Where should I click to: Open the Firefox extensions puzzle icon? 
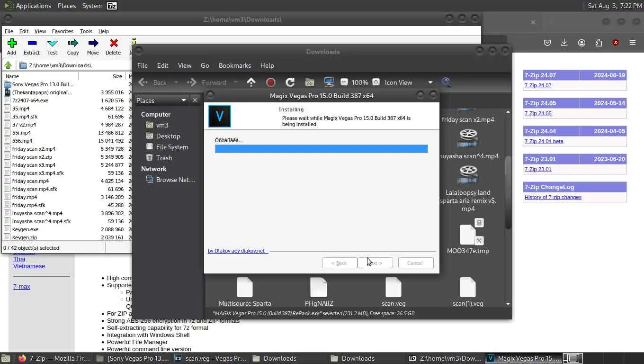tap(599, 43)
